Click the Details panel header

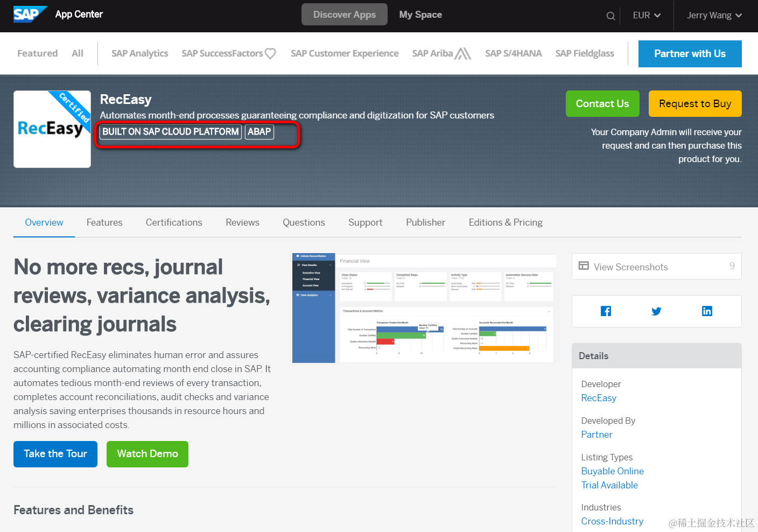(x=657, y=356)
